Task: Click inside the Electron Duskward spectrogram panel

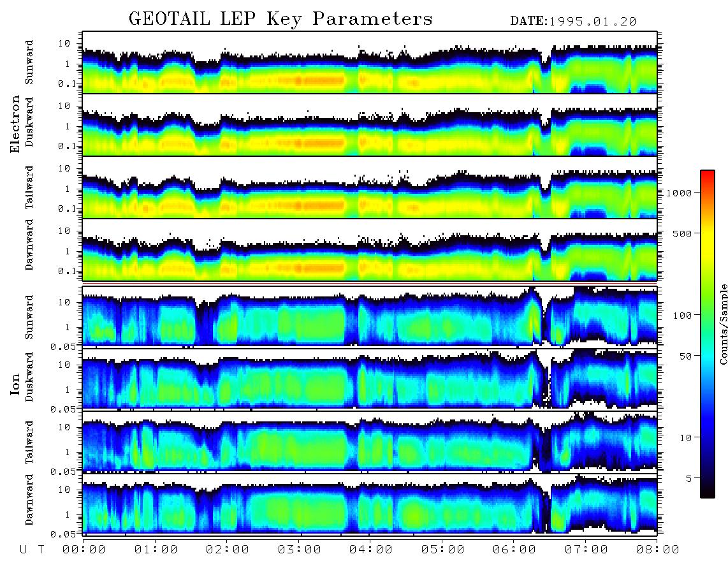Action: [x=370, y=125]
